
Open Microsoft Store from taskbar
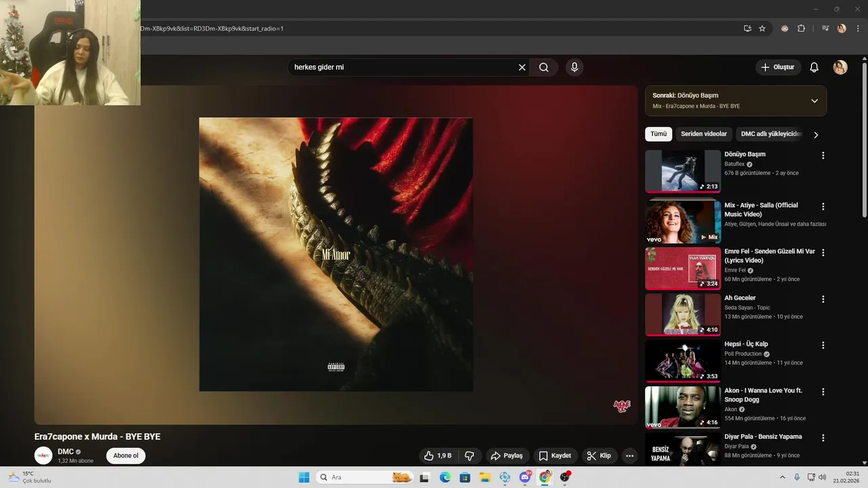coord(465,477)
